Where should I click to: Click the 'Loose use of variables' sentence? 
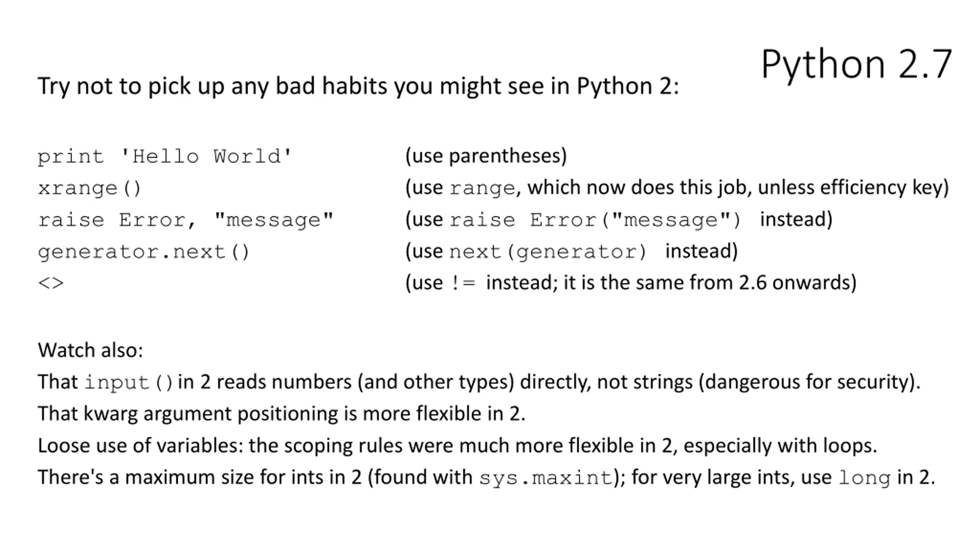[457, 446]
